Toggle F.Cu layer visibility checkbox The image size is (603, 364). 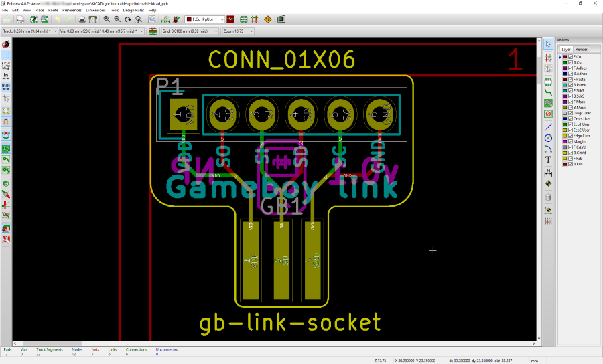(570, 57)
